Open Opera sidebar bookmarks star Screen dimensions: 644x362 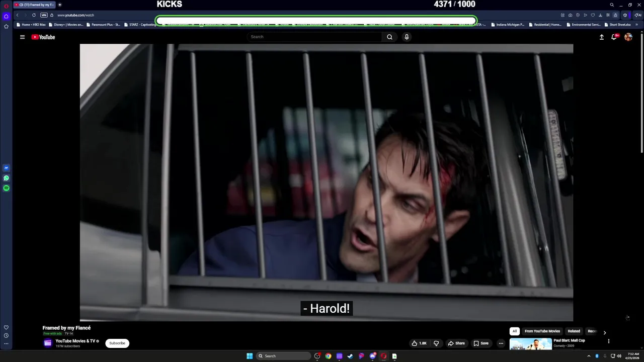point(6,26)
